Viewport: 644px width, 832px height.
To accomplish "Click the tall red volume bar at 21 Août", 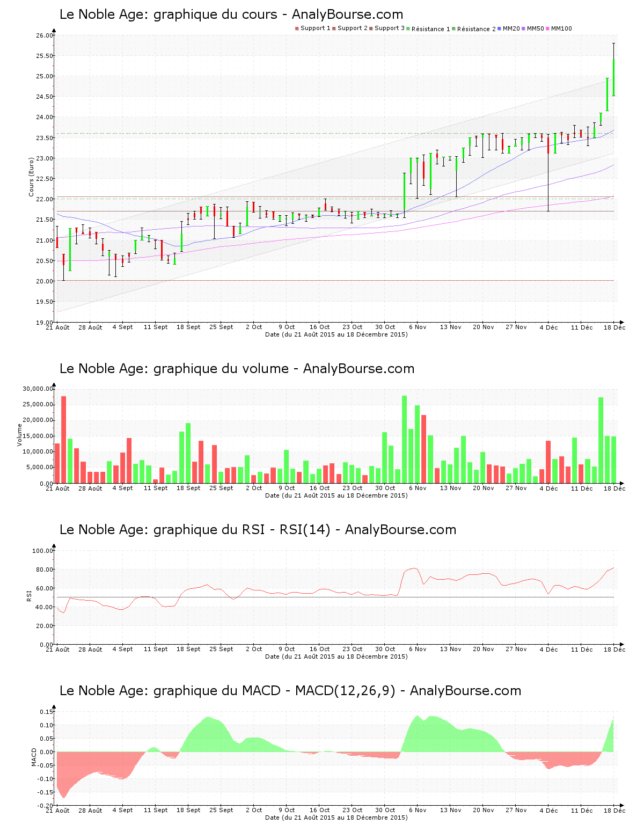I will coord(63,439).
